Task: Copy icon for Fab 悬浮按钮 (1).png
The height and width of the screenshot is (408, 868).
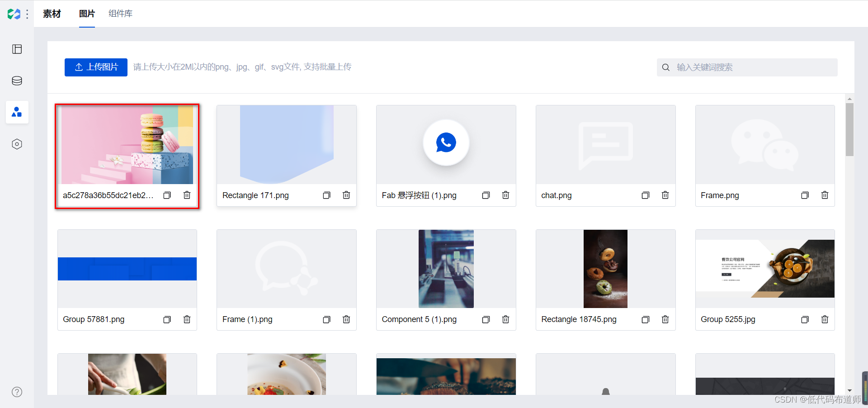Action: pos(486,195)
